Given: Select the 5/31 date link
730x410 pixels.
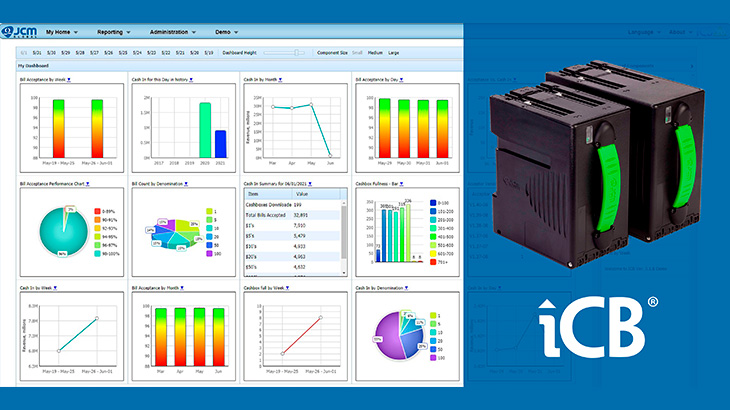Looking at the screenshot, I should (x=37, y=51).
